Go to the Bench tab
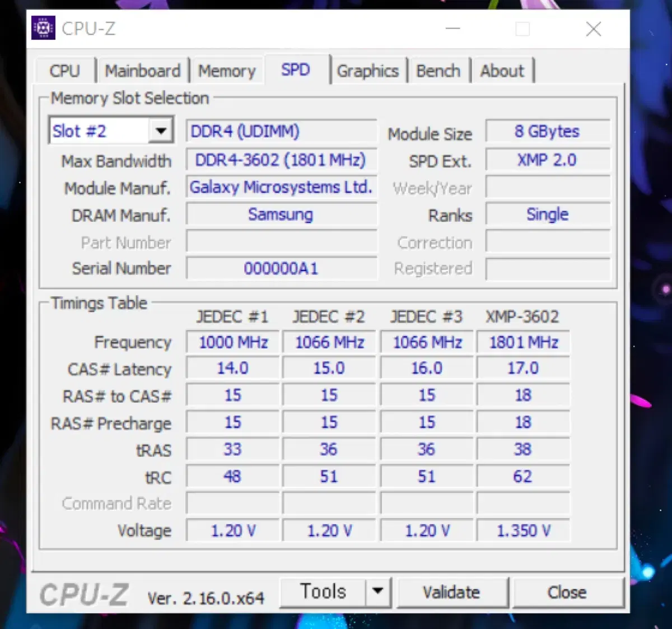The width and height of the screenshot is (672, 629). [x=438, y=71]
